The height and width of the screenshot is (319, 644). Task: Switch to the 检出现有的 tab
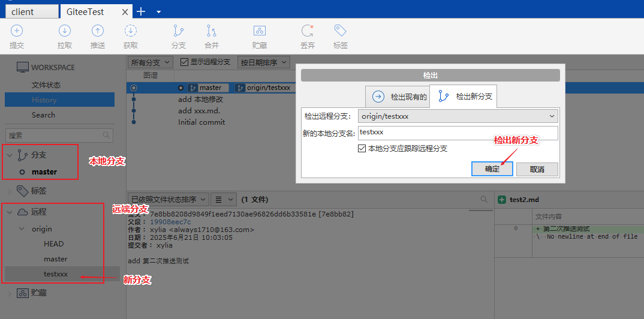click(399, 97)
